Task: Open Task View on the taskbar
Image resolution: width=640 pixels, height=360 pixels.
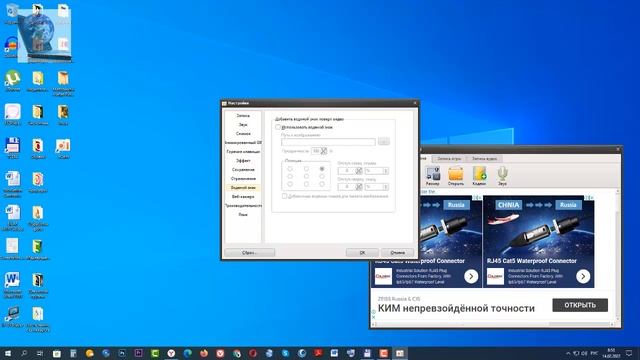Action: pos(40,353)
